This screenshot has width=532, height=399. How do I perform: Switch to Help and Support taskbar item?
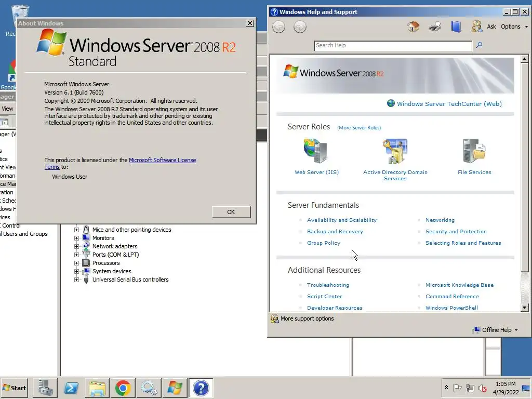(x=201, y=388)
